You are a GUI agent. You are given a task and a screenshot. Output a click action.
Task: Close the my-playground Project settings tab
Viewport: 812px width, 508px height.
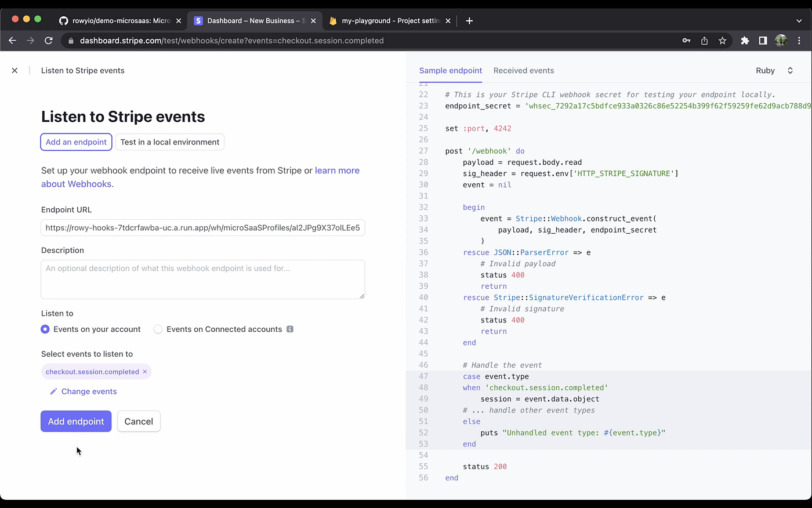pyautogui.click(x=448, y=21)
